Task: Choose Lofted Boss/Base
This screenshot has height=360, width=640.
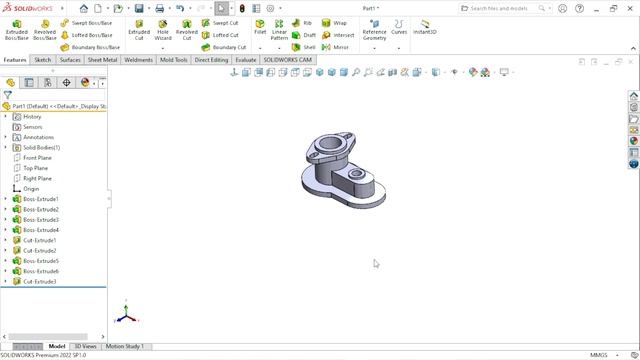Action: [86, 35]
